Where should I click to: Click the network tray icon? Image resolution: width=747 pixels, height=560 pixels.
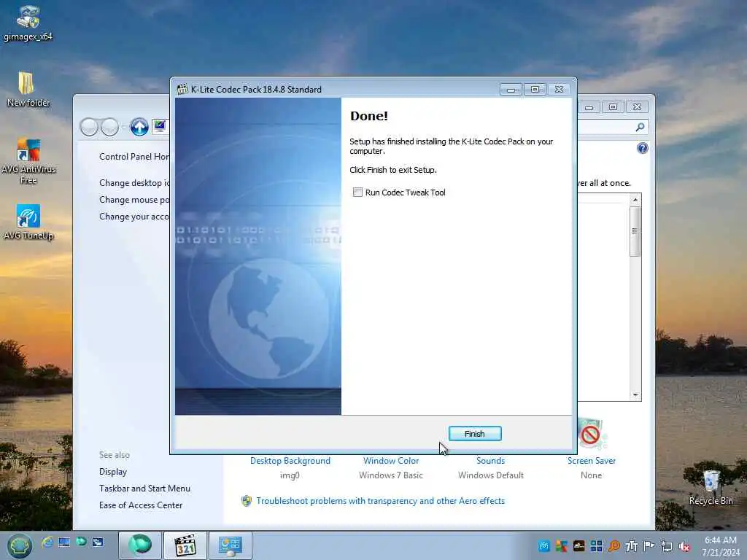click(667, 546)
